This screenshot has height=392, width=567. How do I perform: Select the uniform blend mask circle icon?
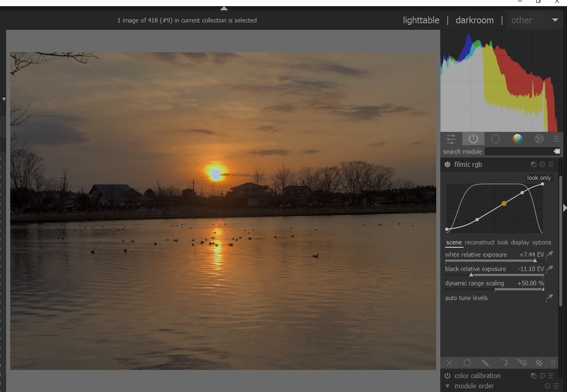tap(467, 363)
